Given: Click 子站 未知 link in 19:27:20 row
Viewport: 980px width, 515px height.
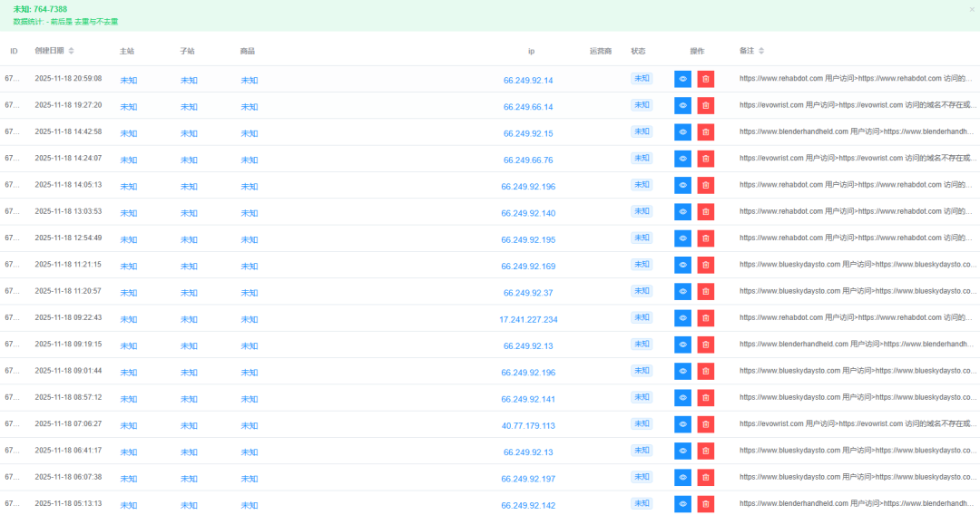Looking at the screenshot, I should (x=189, y=107).
